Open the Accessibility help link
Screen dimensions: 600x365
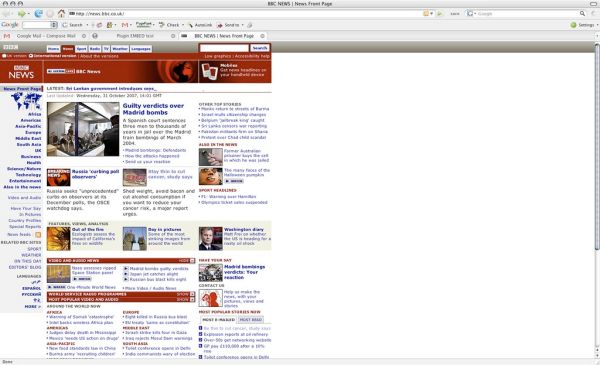[252, 56]
